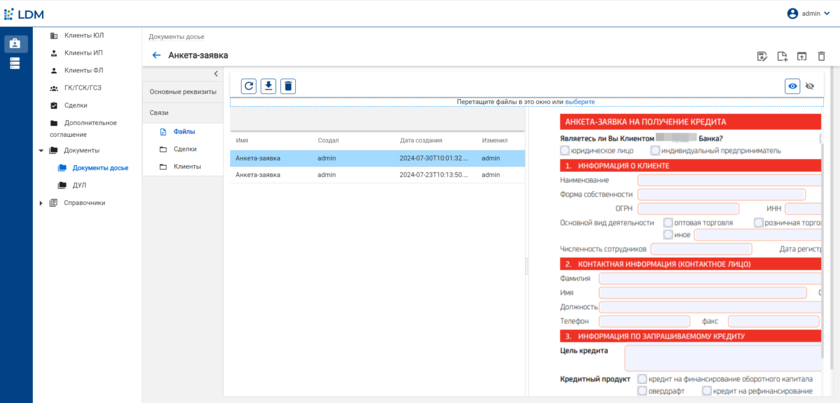Click the save document icon in header
Image resolution: width=840 pixels, height=403 pixels.
762,56
